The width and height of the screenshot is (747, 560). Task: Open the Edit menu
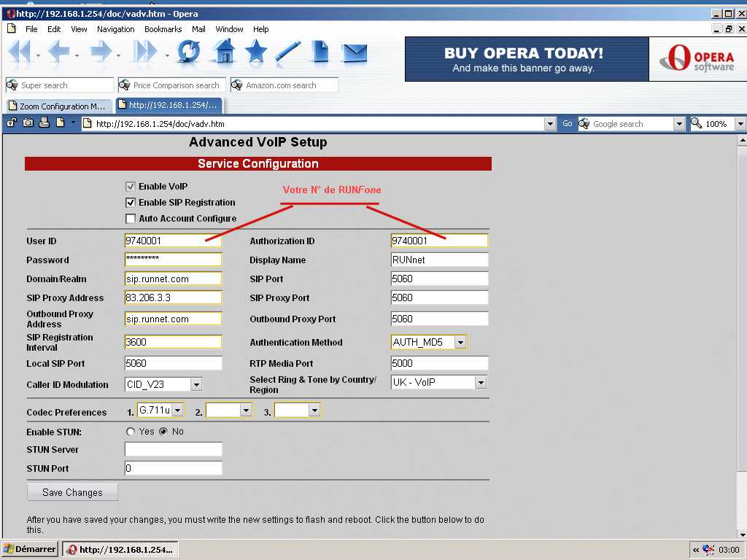coord(54,29)
